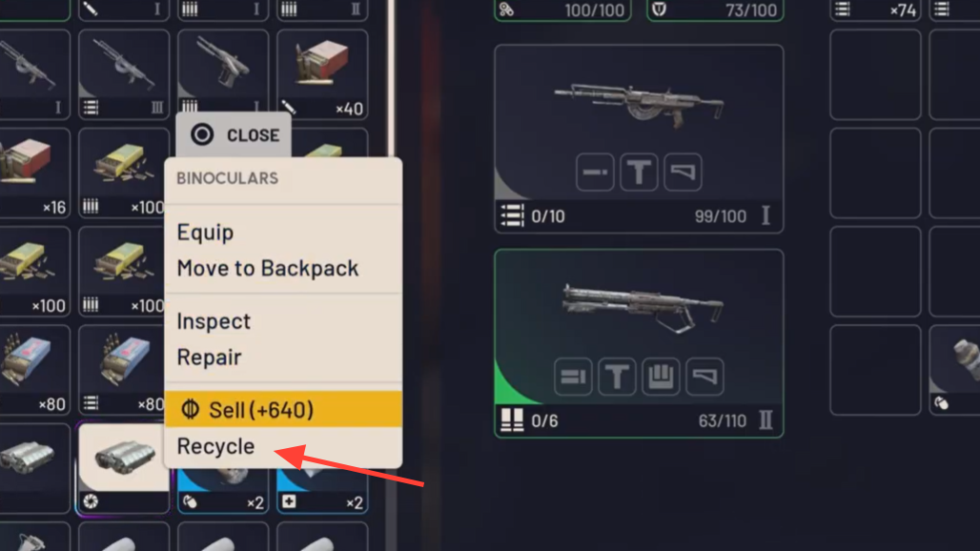Select Repair from the item menu
The image size is (980, 551).
click(x=209, y=357)
